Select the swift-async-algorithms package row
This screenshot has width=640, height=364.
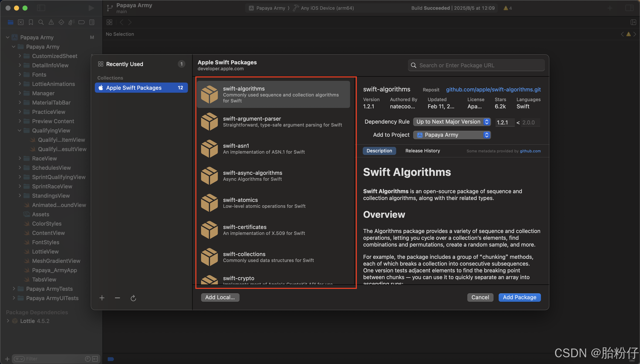pos(273,176)
